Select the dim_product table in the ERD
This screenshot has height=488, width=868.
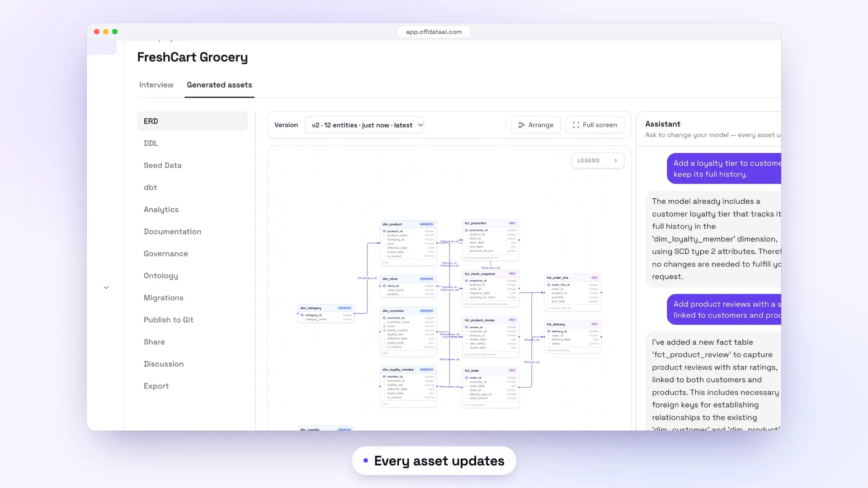tap(408, 243)
